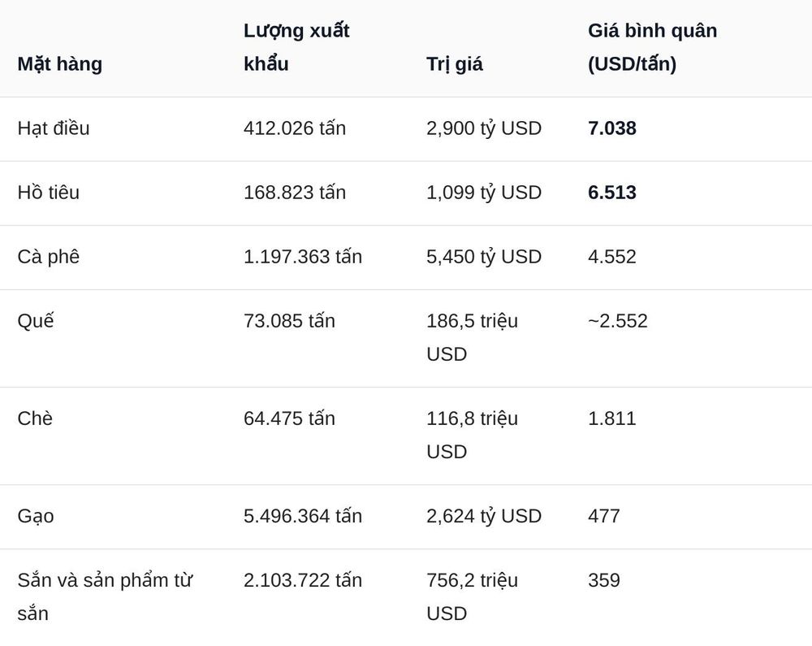Click the Gạo row label
This screenshot has height=646, width=812.
click(x=35, y=517)
